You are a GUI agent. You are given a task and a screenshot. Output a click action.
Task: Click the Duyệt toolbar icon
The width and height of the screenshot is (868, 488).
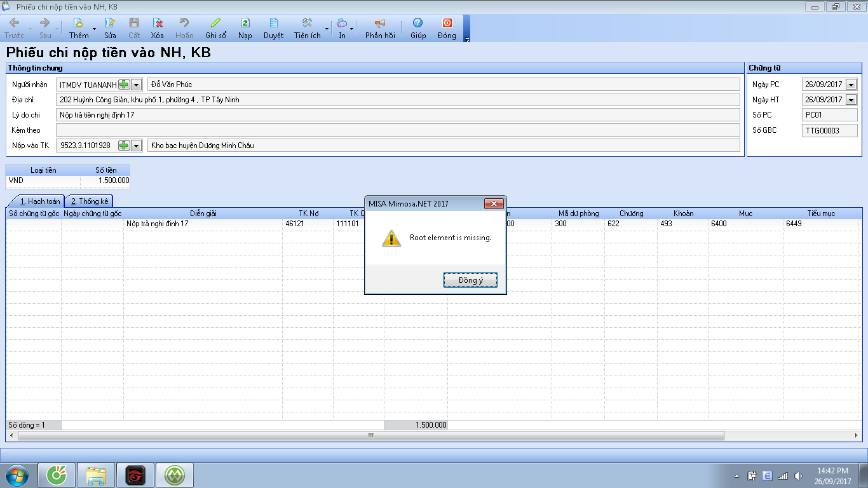[x=273, y=23]
